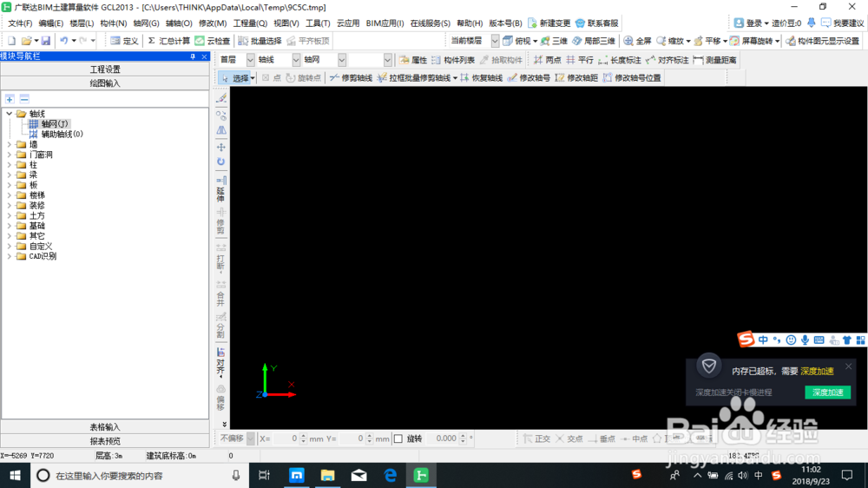The width and height of the screenshot is (868, 488).
Task: Switch to 三维 3D view
Action: (x=554, y=41)
